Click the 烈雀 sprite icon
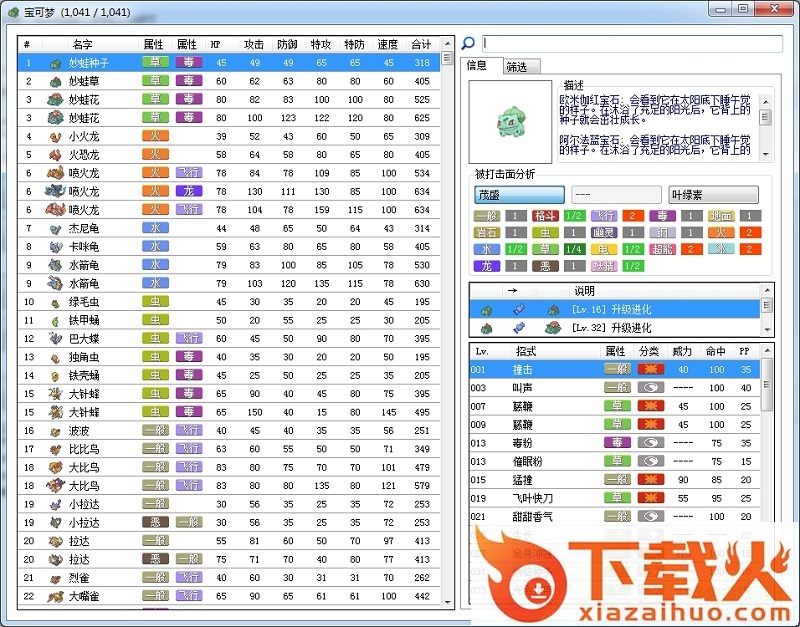This screenshot has width=800, height=627. click(55, 578)
